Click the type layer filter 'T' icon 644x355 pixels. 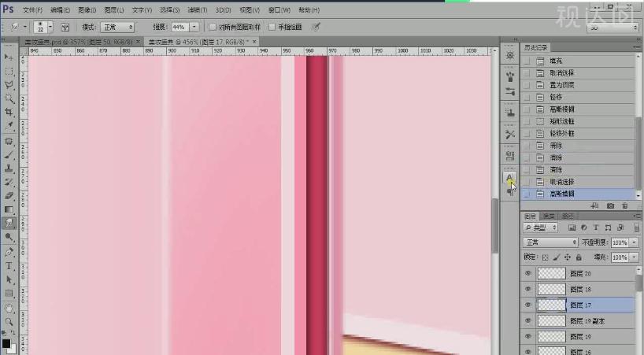596,227
